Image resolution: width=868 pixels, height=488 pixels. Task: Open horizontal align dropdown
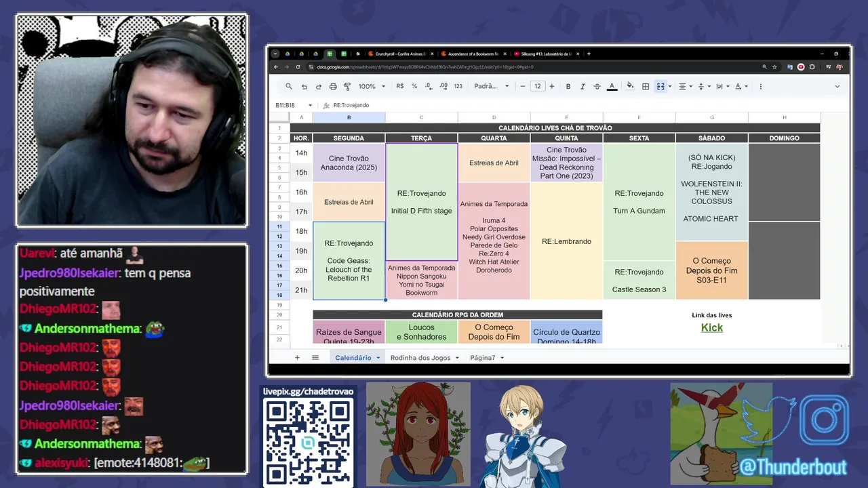click(685, 86)
